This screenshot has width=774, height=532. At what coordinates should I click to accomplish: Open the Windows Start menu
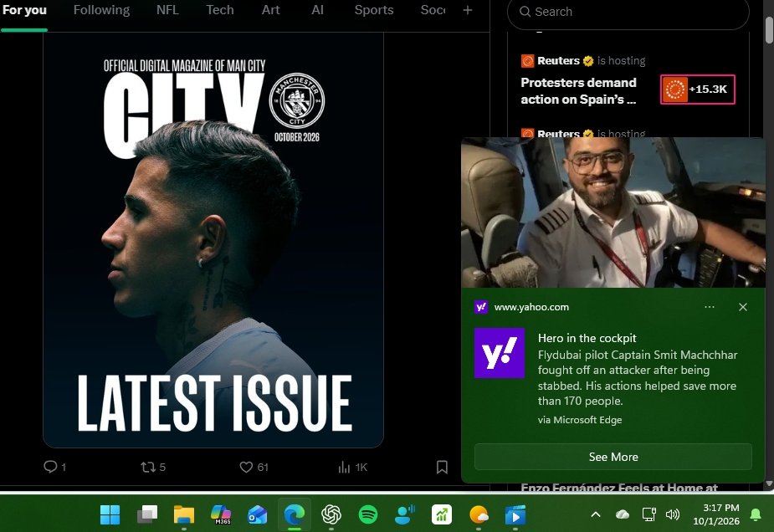coord(110,514)
